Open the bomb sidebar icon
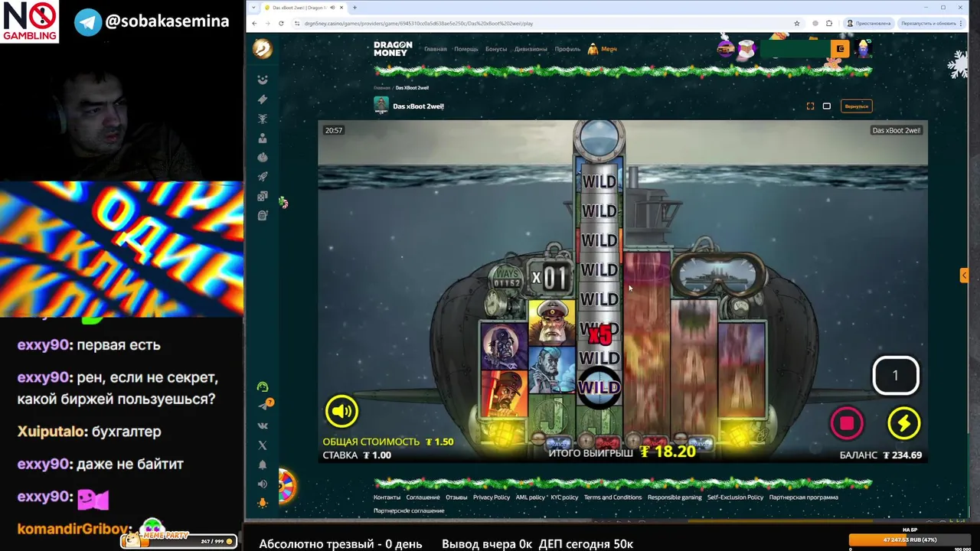The width and height of the screenshot is (980, 551). click(x=263, y=158)
